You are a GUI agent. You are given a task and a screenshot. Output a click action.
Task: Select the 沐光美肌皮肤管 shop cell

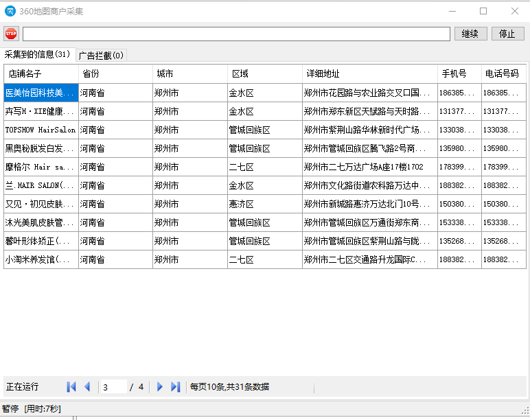(41, 222)
